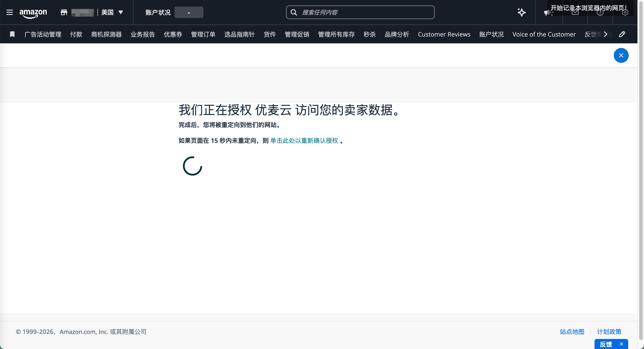This screenshot has height=349, width=644.
Task: Click the 反馈 feedback button
Action: coord(606,344)
